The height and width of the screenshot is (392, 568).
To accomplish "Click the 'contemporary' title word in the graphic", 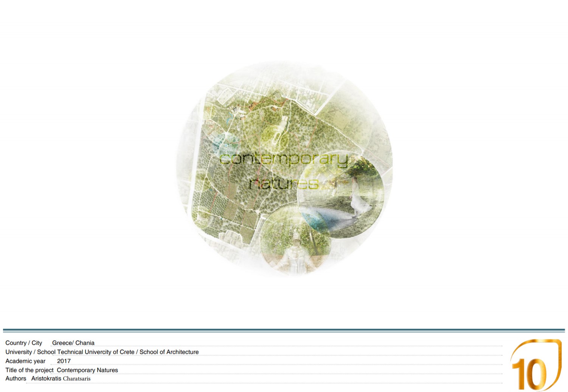I will coord(284,159).
